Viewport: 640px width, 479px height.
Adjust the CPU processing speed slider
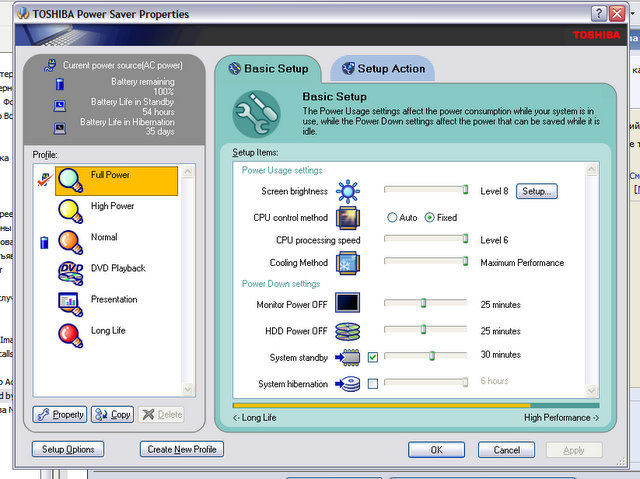click(426, 238)
